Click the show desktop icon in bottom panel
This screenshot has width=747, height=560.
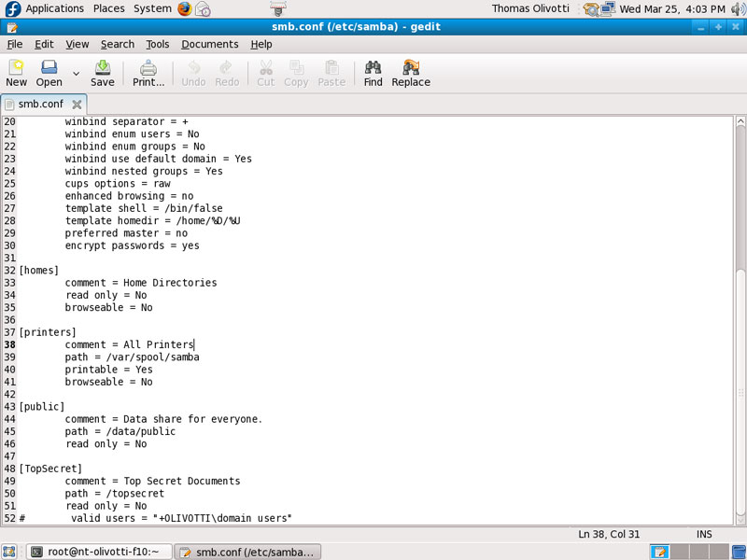pos(9,552)
